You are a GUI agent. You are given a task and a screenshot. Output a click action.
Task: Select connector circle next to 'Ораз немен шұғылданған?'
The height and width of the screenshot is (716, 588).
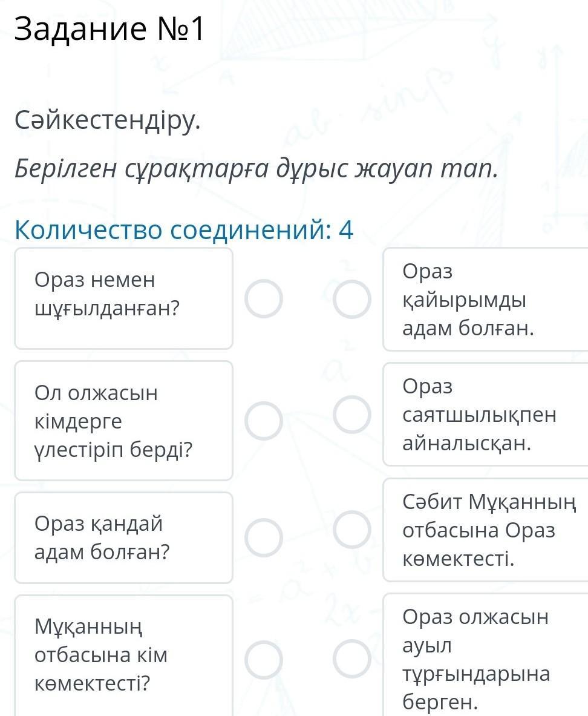(x=263, y=299)
